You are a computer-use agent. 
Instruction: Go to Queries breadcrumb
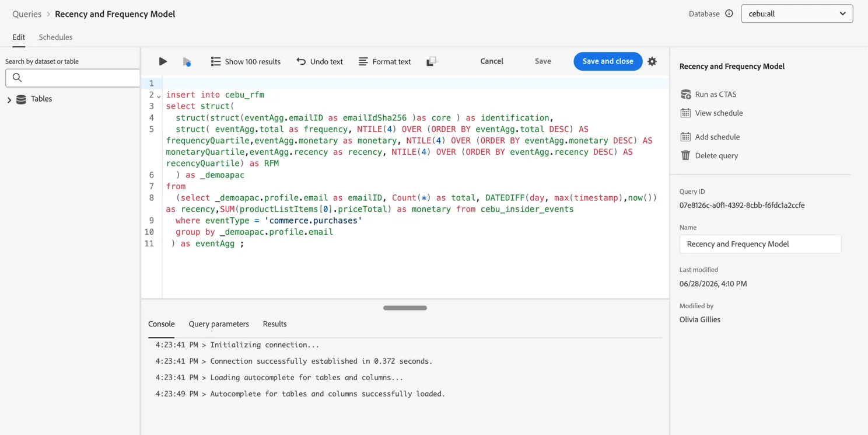coord(27,14)
